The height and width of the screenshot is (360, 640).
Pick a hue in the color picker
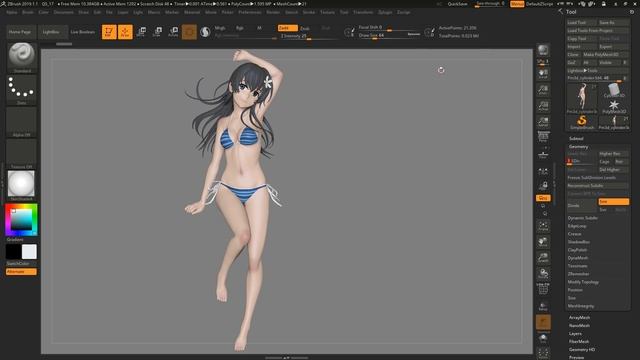point(21,220)
